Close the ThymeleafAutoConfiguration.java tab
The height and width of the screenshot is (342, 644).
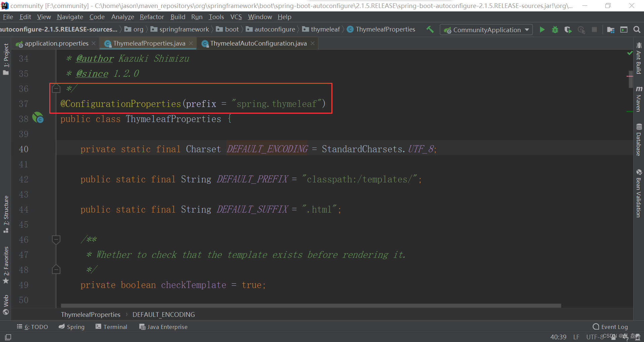(x=313, y=43)
